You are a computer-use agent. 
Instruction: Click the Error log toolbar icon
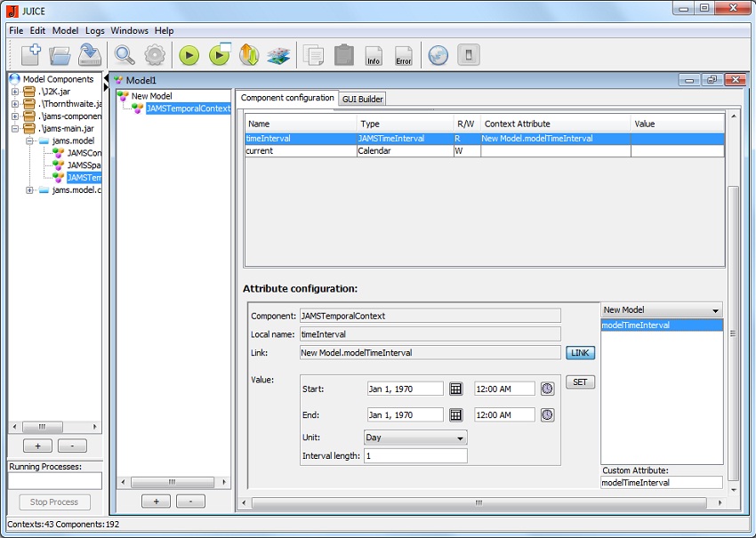pyautogui.click(x=404, y=56)
